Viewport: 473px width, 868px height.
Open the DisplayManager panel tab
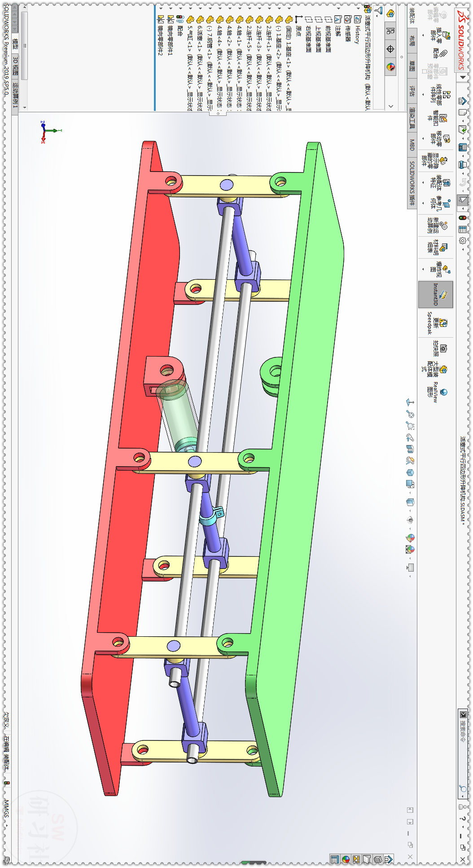click(390, 67)
